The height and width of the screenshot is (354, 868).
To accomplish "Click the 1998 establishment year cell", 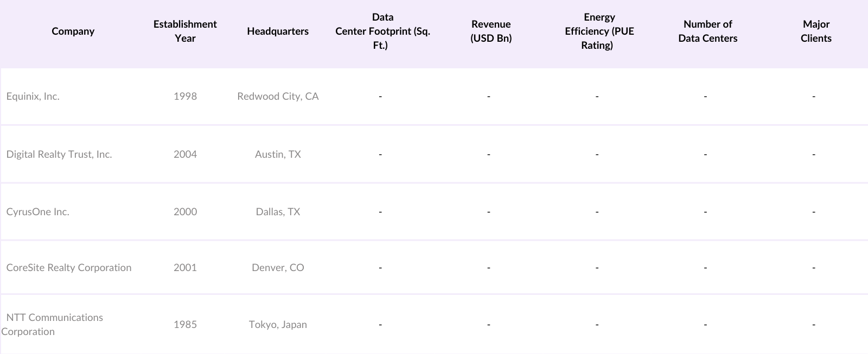I will [185, 96].
